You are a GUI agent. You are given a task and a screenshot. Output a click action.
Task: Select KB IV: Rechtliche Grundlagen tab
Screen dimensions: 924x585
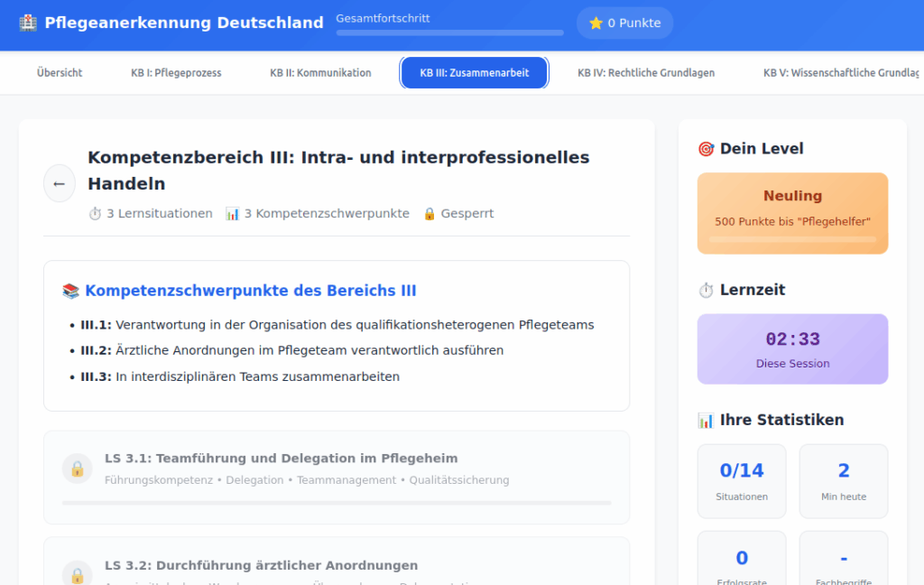(x=646, y=73)
